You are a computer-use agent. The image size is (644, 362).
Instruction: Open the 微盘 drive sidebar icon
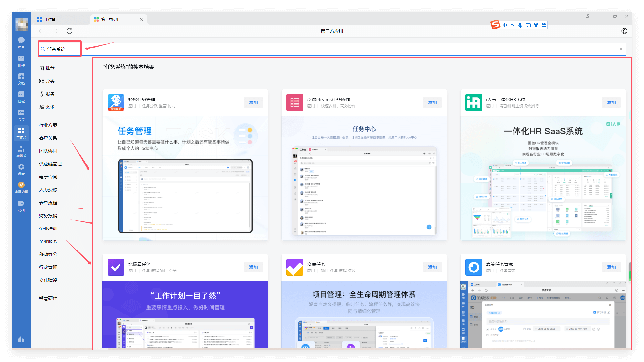click(x=21, y=169)
